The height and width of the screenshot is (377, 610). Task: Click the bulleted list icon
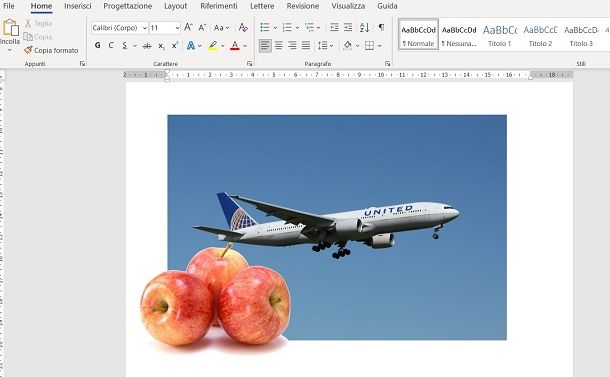coord(265,27)
